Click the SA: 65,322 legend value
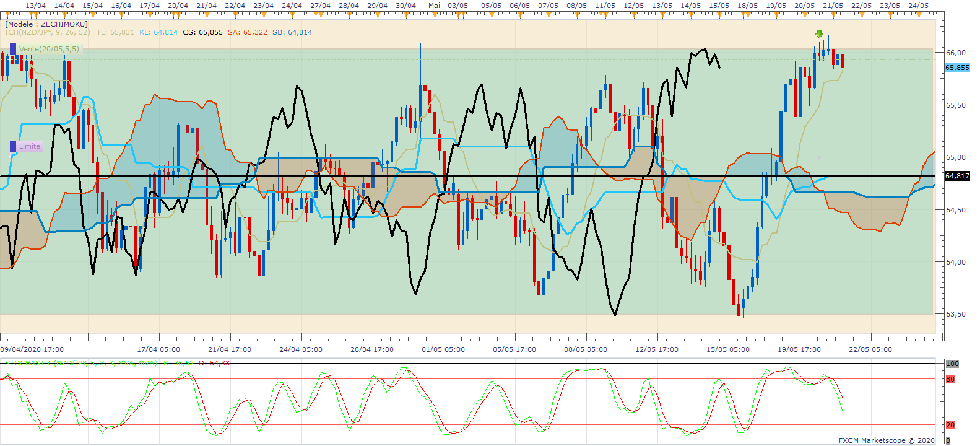Viewport: 980px width, 446px height. [248, 32]
